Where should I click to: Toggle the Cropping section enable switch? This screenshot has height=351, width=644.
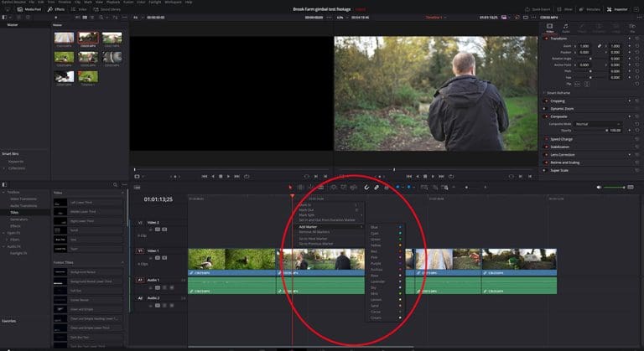pyautogui.click(x=546, y=101)
